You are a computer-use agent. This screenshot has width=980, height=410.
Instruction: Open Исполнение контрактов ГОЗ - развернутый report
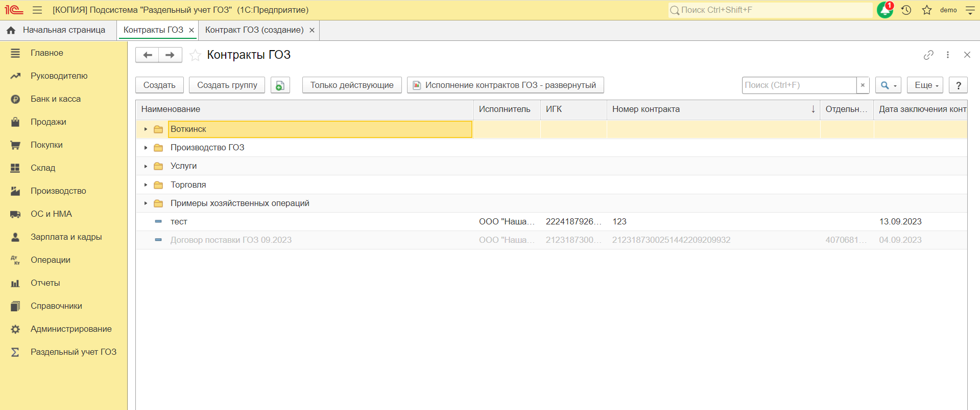506,85
